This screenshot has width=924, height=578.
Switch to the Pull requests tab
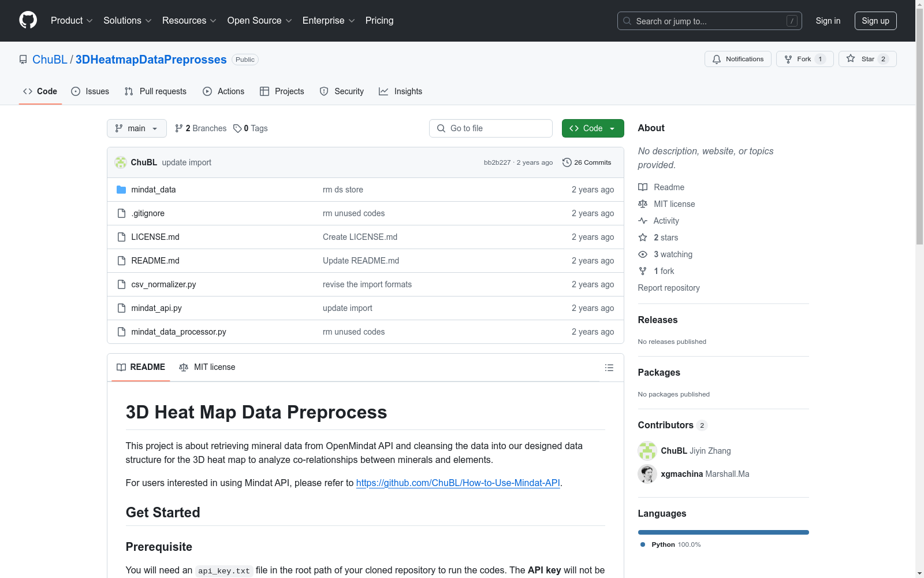click(155, 91)
